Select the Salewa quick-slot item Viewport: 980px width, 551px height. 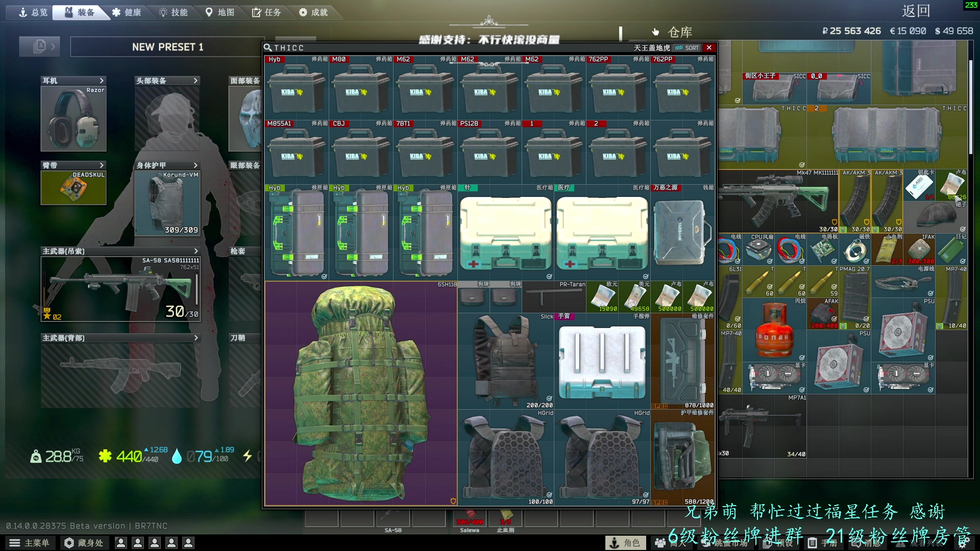point(470,518)
